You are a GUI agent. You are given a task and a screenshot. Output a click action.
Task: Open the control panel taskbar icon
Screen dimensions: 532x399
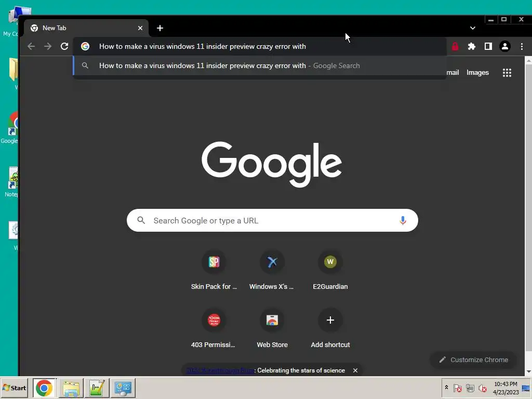[123, 388]
